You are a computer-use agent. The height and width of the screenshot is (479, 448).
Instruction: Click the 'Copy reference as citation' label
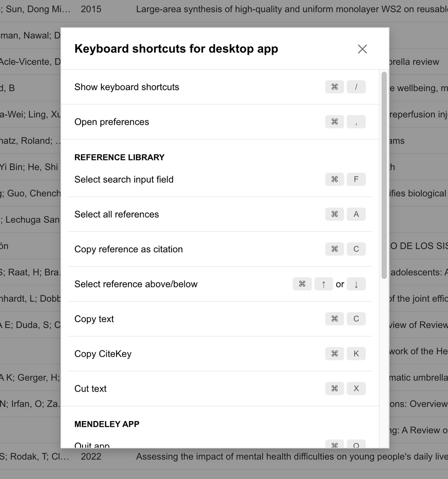pyautogui.click(x=128, y=249)
